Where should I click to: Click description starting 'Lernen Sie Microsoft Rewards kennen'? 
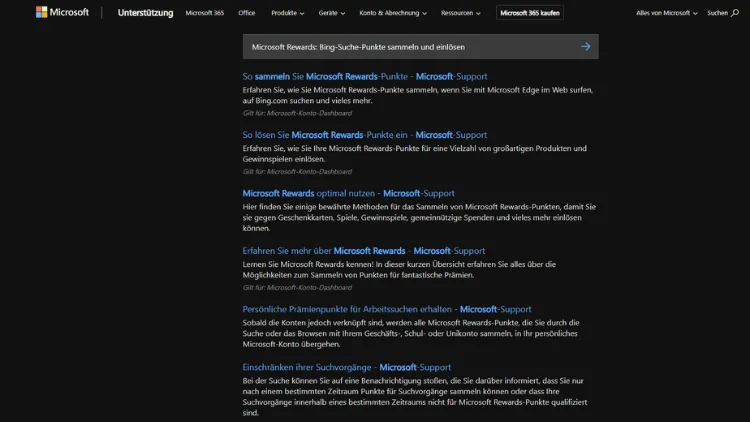tap(399, 269)
